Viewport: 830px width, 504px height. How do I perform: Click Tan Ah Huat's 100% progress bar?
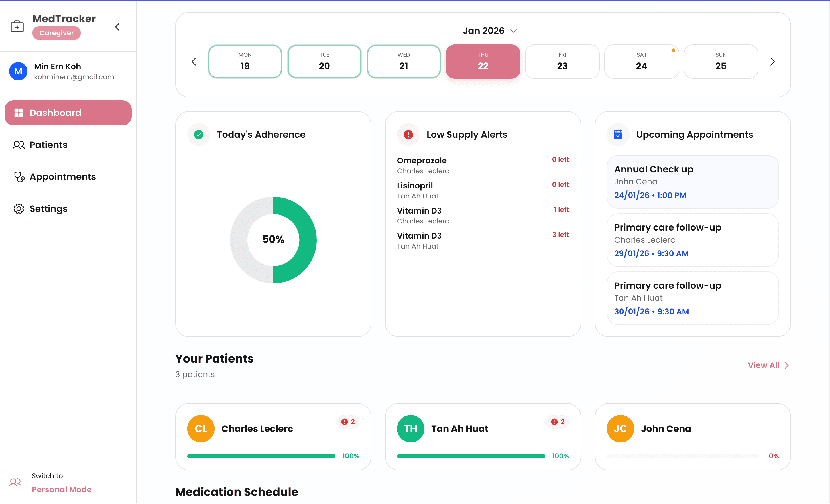click(471, 456)
